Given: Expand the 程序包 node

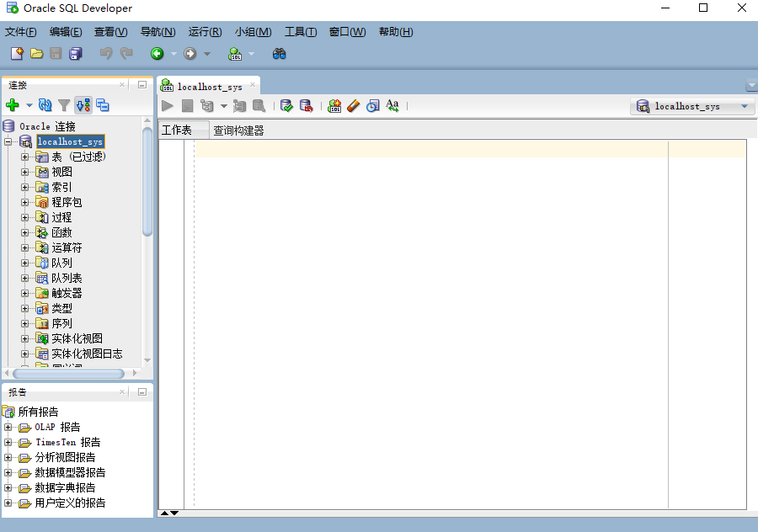Looking at the screenshot, I should [x=24, y=202].
